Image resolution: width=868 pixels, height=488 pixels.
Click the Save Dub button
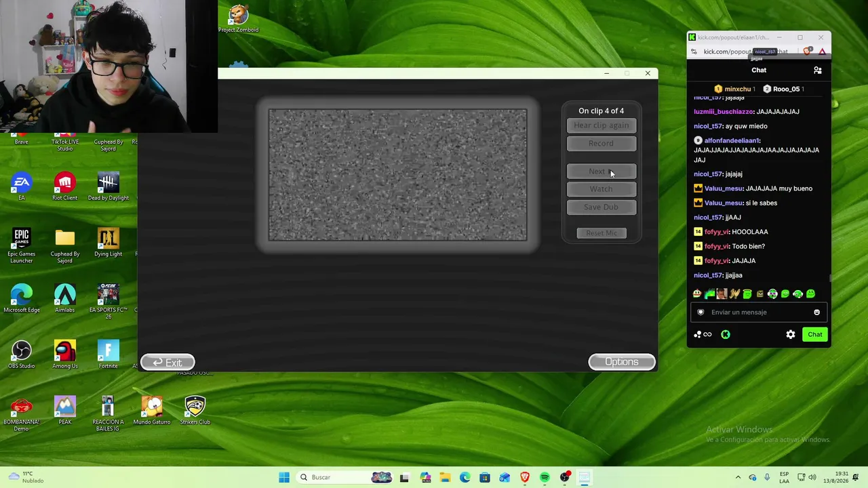point(601,207)
